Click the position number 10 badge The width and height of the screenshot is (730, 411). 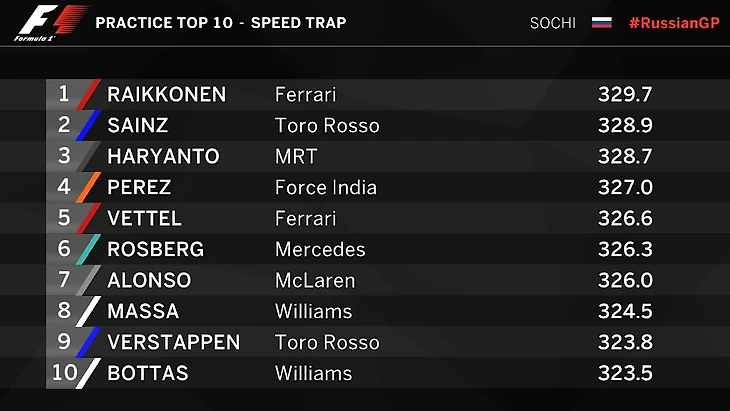(x=63, y=374)
